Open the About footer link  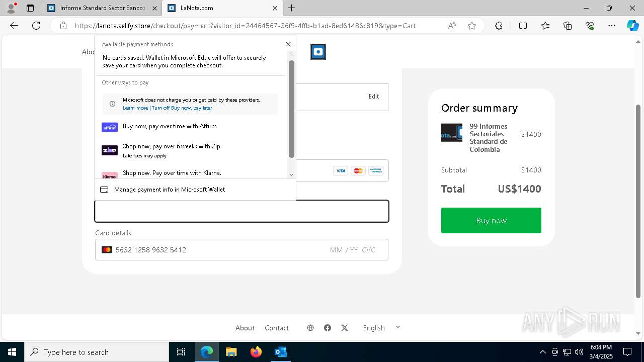pos(245,328)
